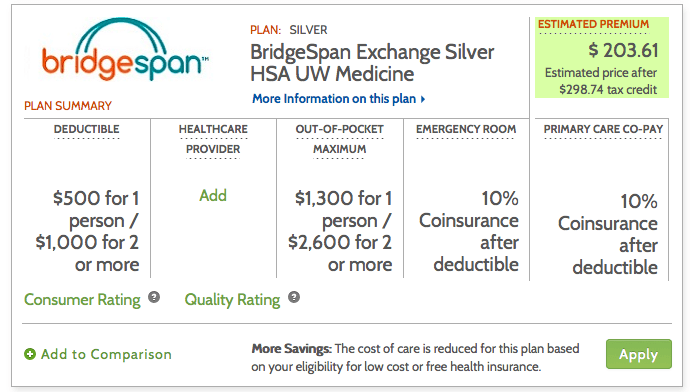Click the Primary Care Co-Pay header
This screenshot has height=392, width=690.
(x=603, y=129)
